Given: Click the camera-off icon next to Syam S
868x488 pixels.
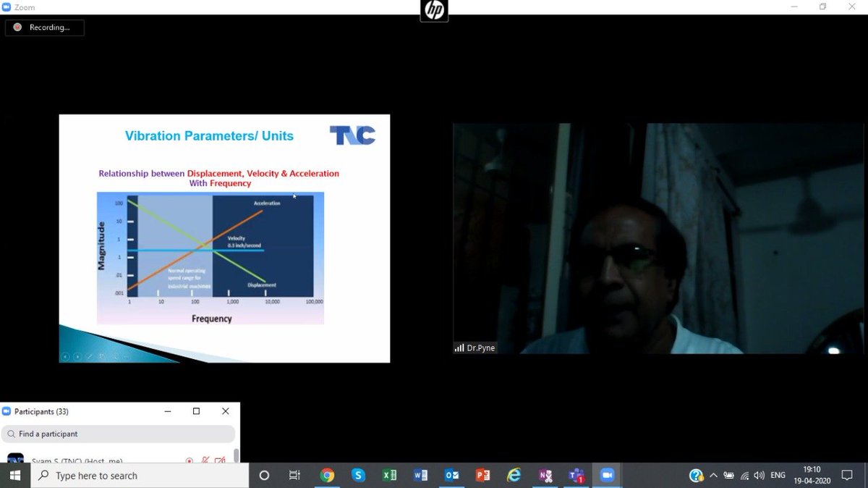Looking at the screenshot, I should click(x=220, y=460).
